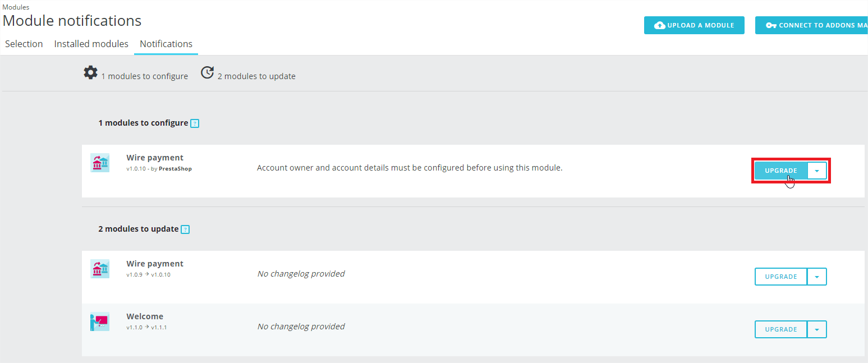The height and width of the screenshot is (363, 868).
Task: Open the Installed modules tab
Action: (91, 44)
